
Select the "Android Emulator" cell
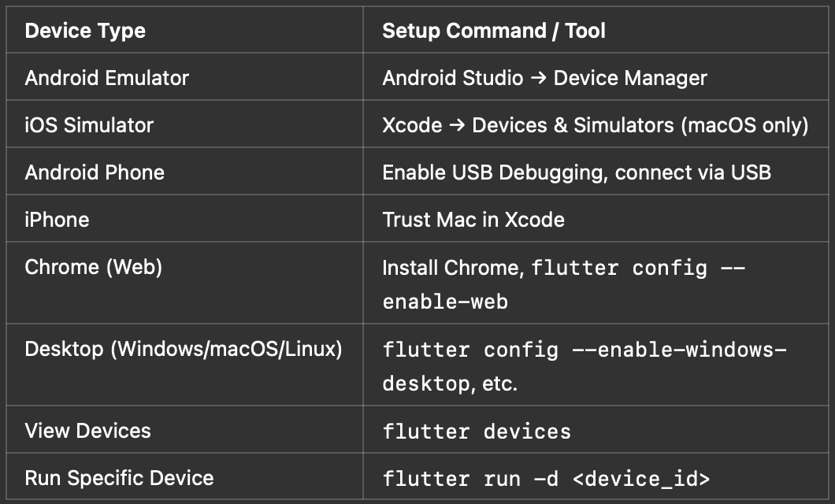click(x=107, y=78)
